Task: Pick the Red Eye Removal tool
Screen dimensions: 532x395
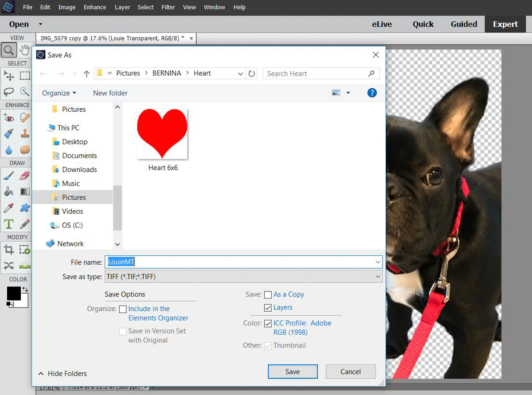Action: tap(9, 118)
